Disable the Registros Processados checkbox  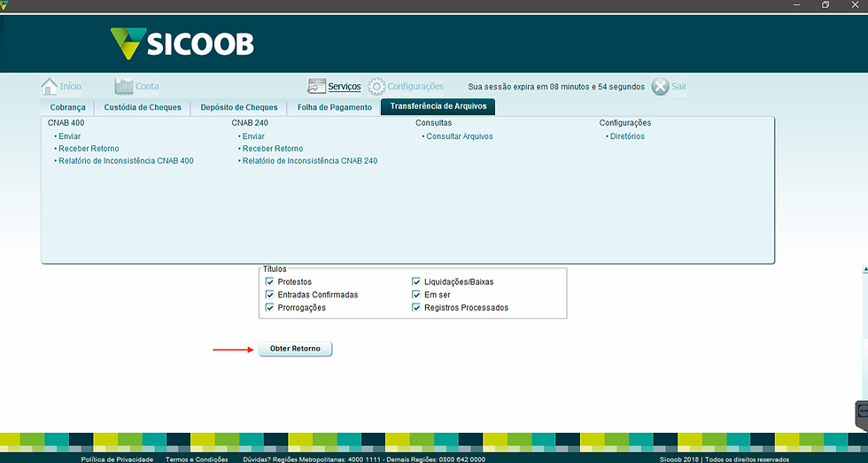(416, 307)
